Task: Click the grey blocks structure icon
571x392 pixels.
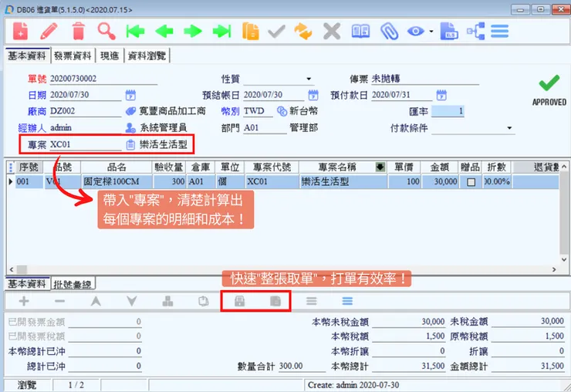Action: 167,301
